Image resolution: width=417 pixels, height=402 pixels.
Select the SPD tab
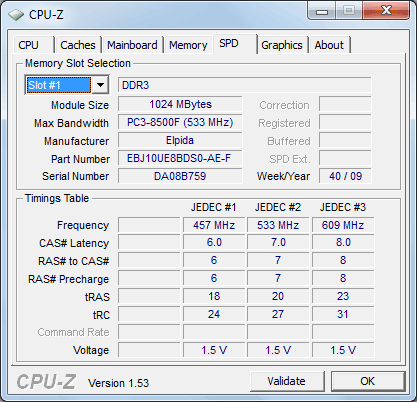(235, 44)
